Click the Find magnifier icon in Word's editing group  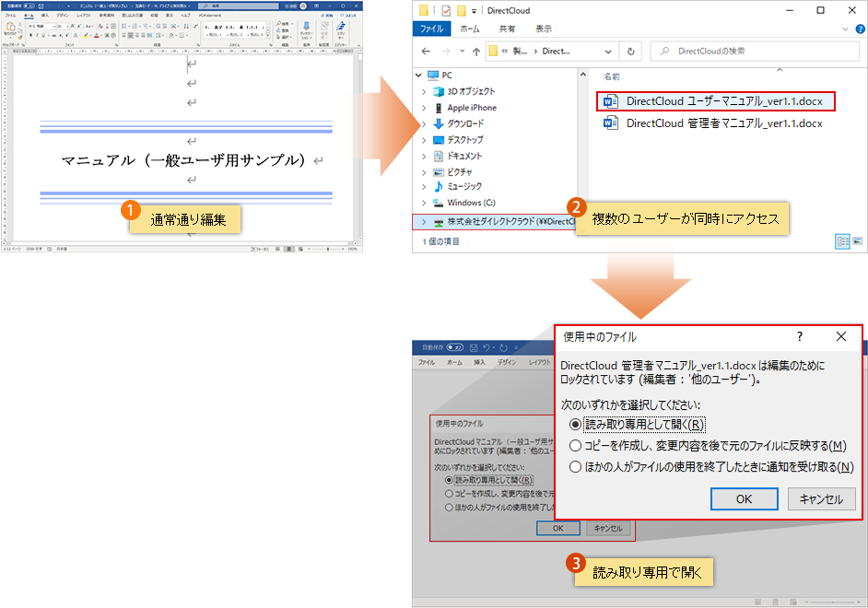[278, 24]
